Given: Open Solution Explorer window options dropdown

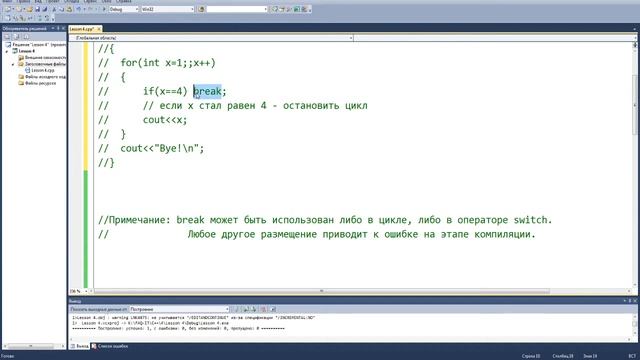Looking at the screenshot, I should pos(53,29).
